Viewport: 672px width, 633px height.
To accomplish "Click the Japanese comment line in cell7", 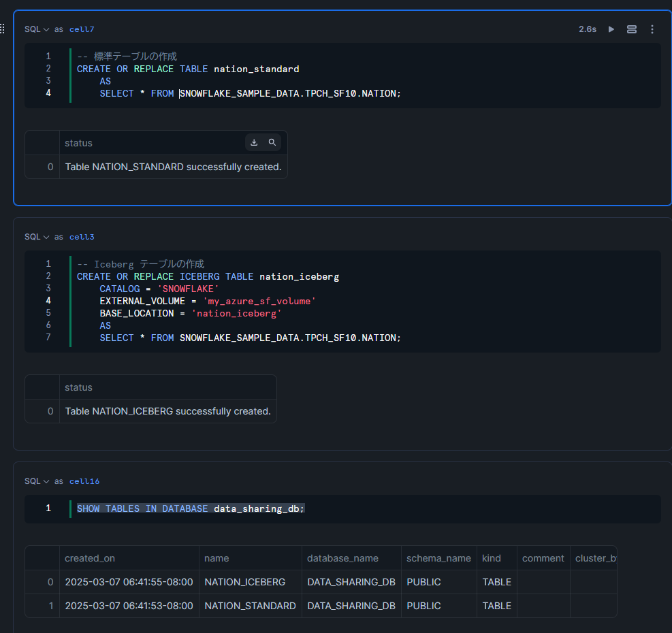I will point(127,56).
